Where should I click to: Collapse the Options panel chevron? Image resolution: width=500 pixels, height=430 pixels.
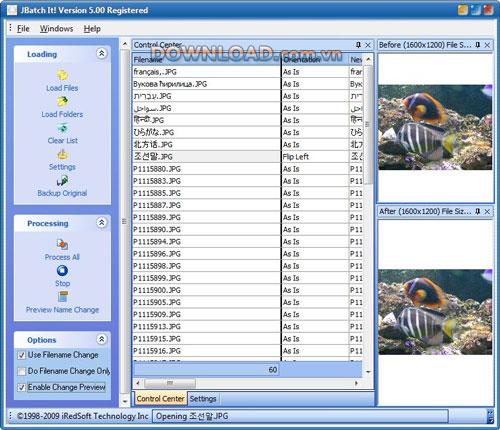coord(102,339)
